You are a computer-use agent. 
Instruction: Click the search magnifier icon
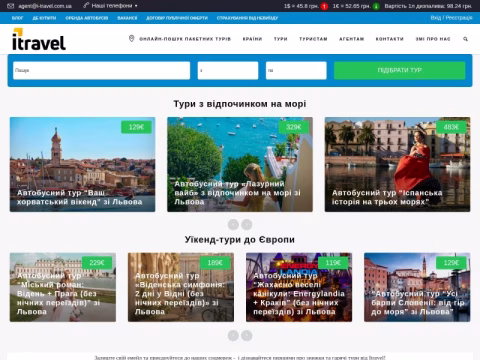coord(465,39)
